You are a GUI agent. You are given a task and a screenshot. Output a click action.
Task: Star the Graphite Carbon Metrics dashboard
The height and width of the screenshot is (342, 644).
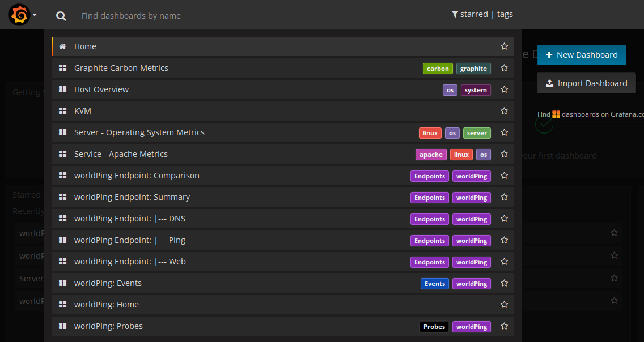(x=505, y=68)
